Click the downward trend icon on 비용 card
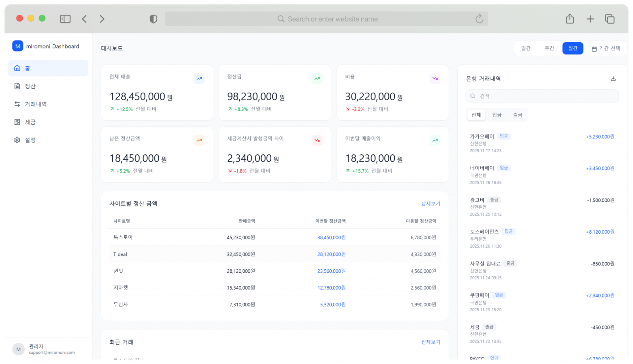The width and height of the screenshot is (633, 364). 435,78
